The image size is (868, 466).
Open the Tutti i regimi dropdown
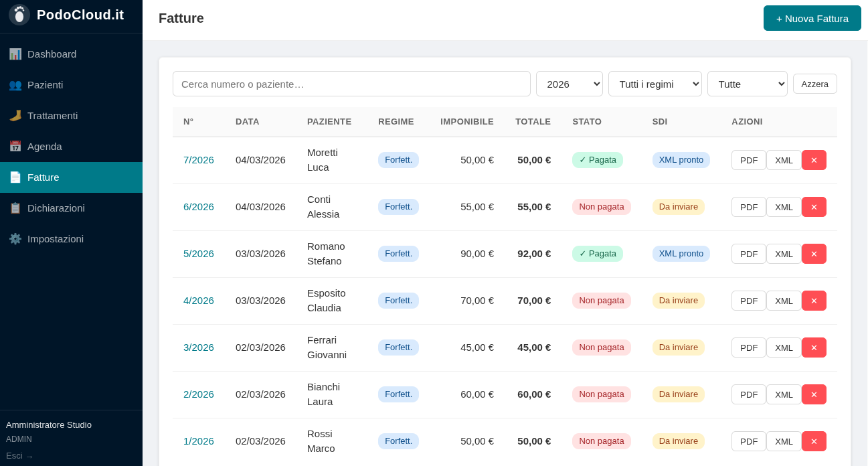pyautogui.click(x=655, y=84)
